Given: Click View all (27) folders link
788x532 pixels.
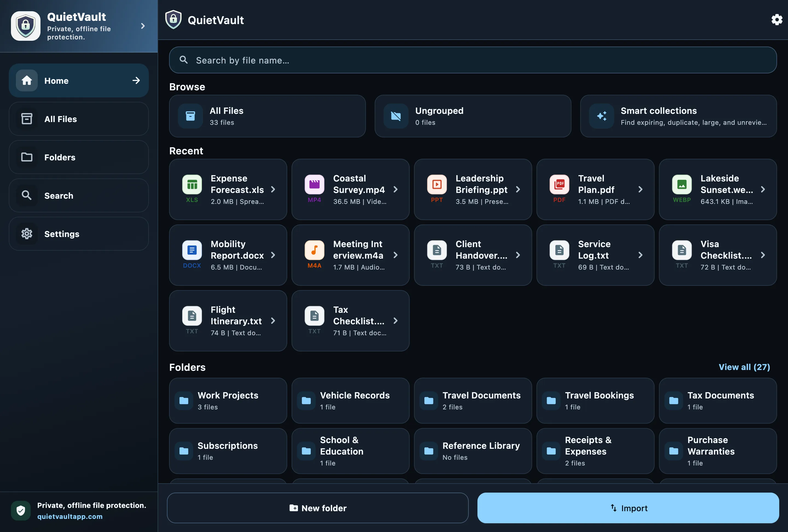Looking at the screenshot, I should [x=744, y=367].
